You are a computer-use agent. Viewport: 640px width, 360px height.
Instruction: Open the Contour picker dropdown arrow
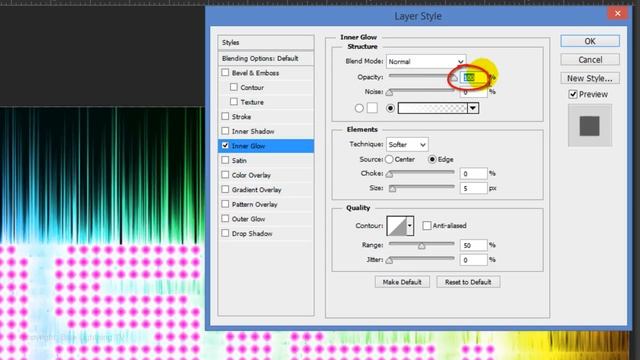click(x=410, y=226)
